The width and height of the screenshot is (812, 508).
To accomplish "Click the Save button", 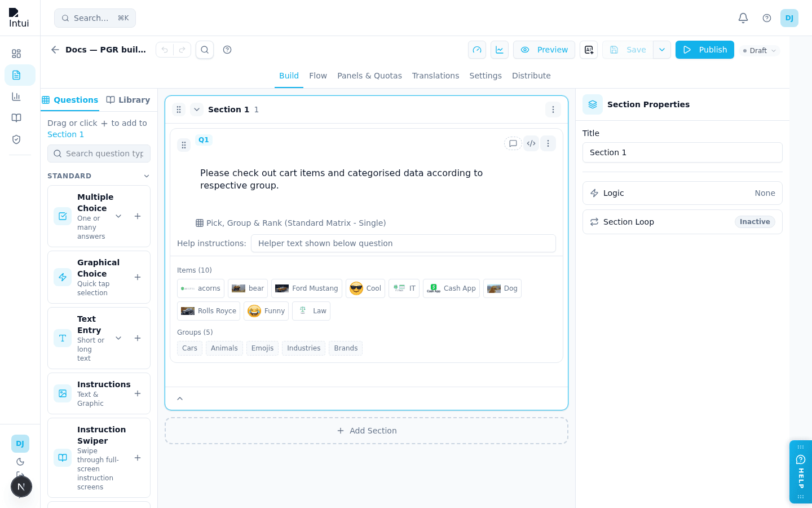I will (628, 50).
